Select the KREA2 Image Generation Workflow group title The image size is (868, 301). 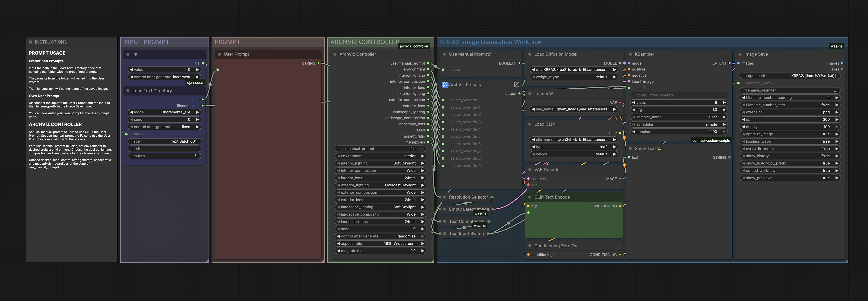pos(491,42)
